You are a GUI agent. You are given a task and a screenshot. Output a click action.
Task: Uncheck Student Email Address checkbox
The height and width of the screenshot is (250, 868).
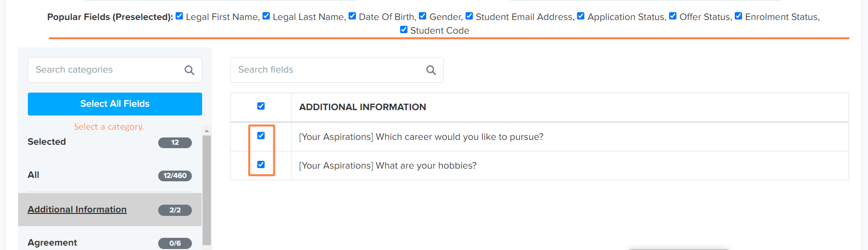[469, 16]
